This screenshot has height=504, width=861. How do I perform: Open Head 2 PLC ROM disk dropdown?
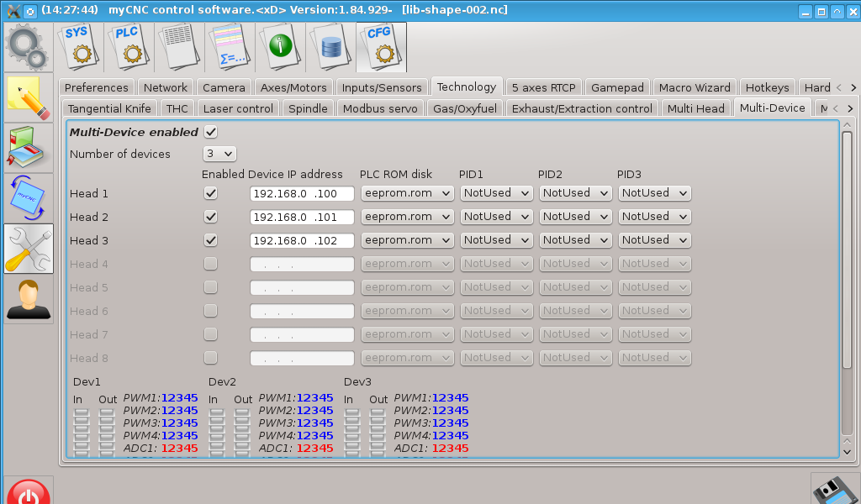tap(407, 217)
